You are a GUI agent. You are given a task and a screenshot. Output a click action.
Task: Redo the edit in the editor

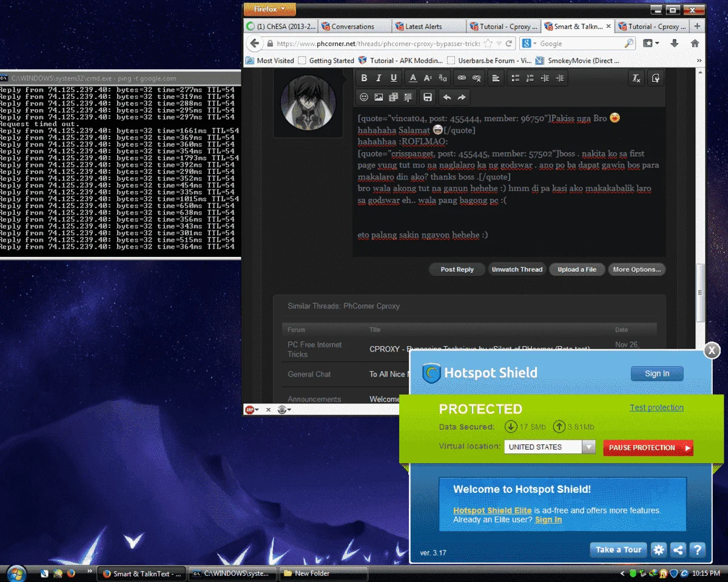(x=462, y=97)
